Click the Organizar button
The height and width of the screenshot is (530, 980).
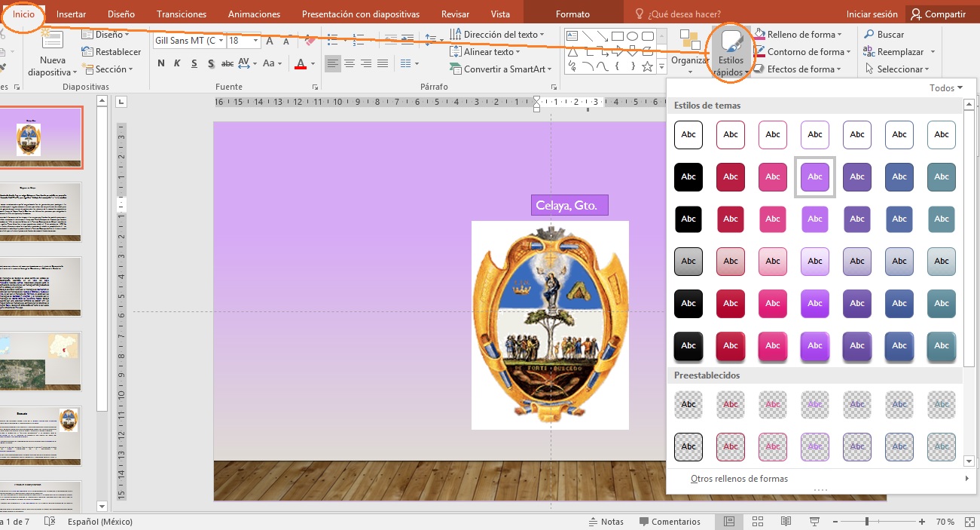689,51
